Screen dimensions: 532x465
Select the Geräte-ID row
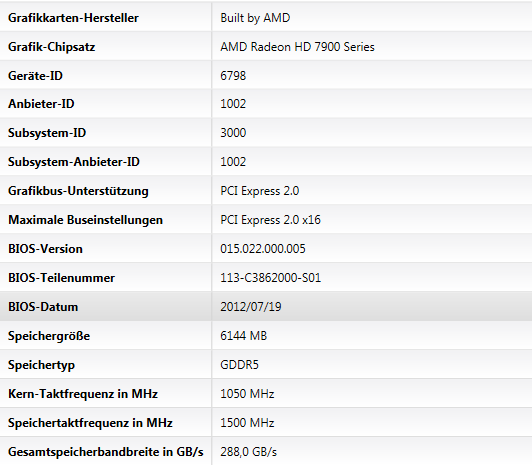click(266, 75)
